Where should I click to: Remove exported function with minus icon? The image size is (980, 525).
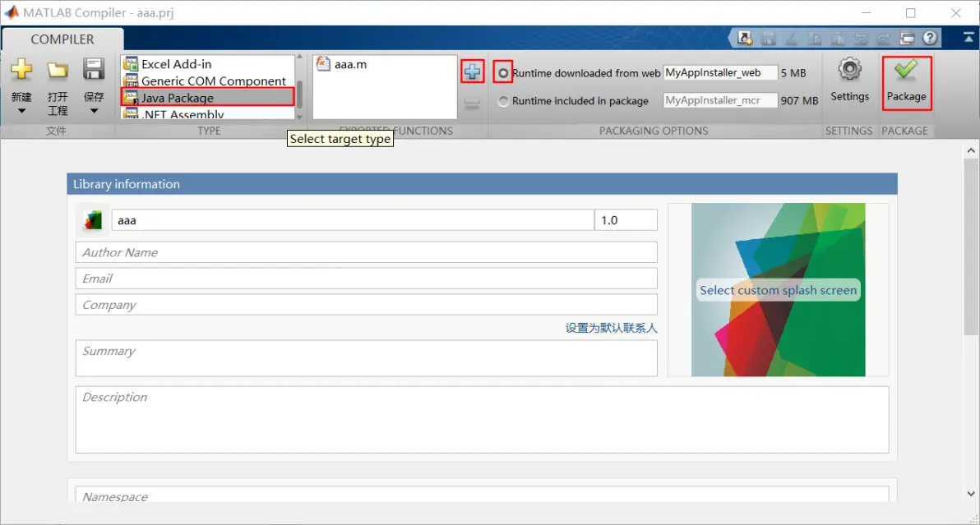pos(473,104)
